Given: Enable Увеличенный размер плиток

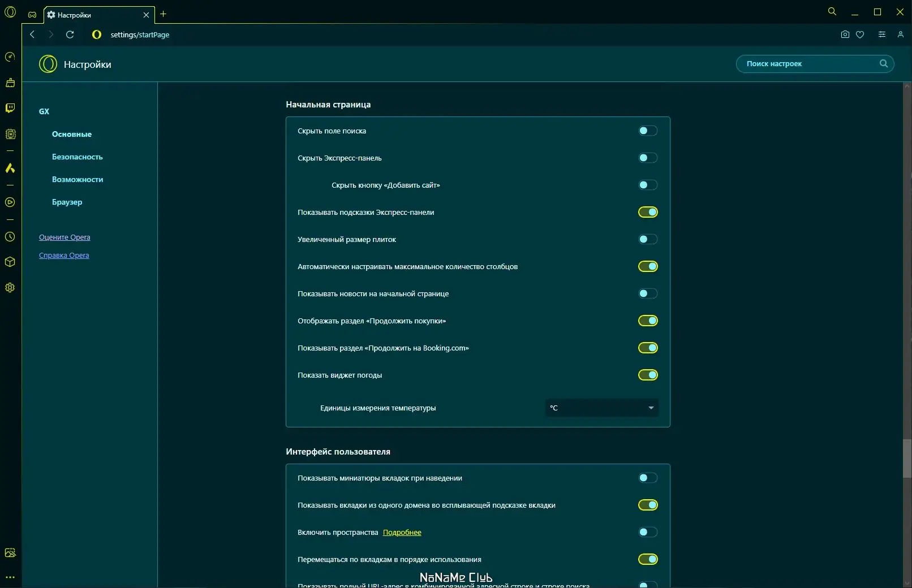Looking at the screenshot, I should click(x=648, y=239).
